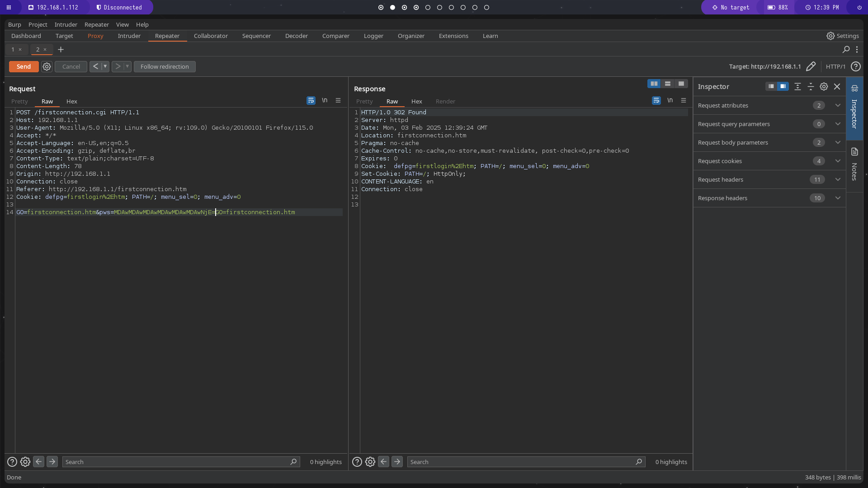Close Repeater tab 1
This screenshot has width=868, height=488.
tap(20, 49)
